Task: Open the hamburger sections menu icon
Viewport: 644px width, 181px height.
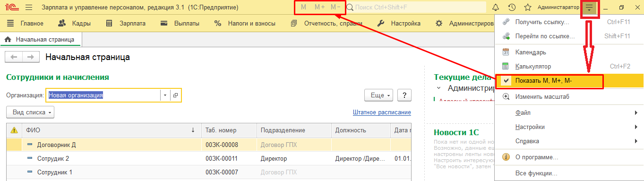Action: pyautogui.click(x=28, y=8)
